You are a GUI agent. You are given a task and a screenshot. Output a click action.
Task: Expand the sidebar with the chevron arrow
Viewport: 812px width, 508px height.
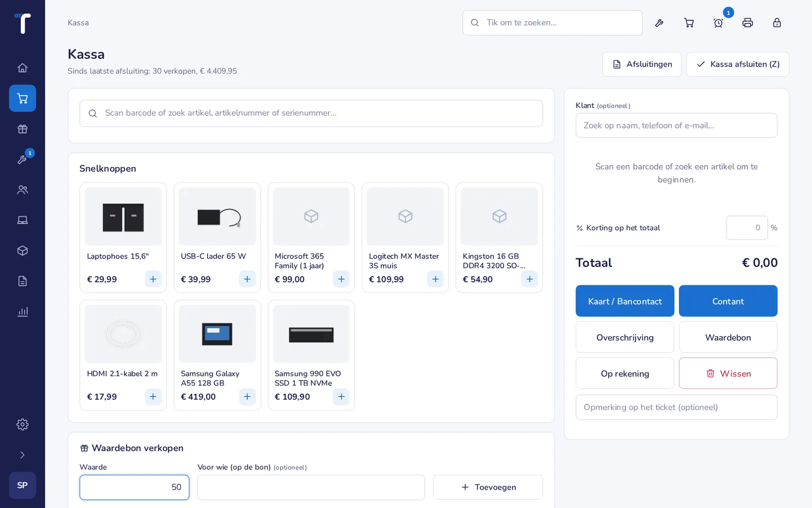point(22,455)
